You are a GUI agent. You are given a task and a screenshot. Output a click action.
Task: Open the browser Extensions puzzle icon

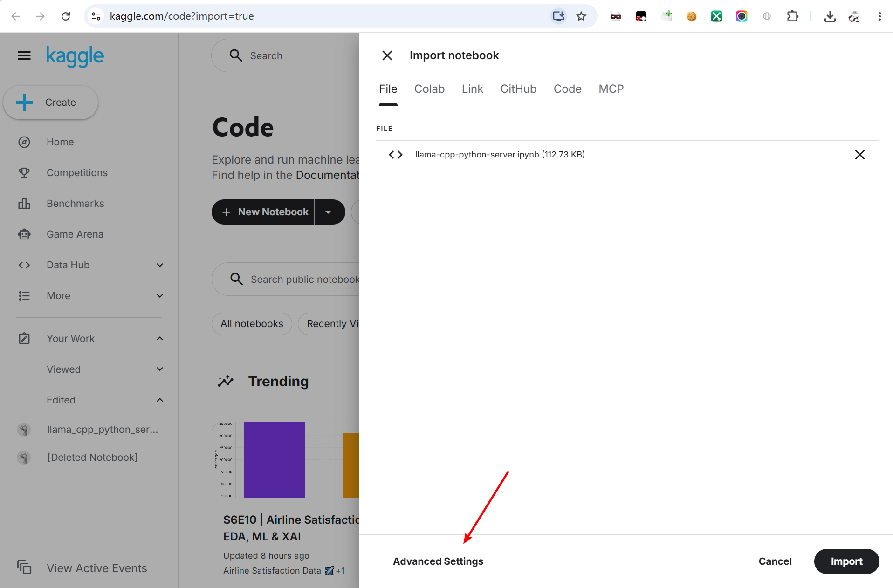pos(792,16)
